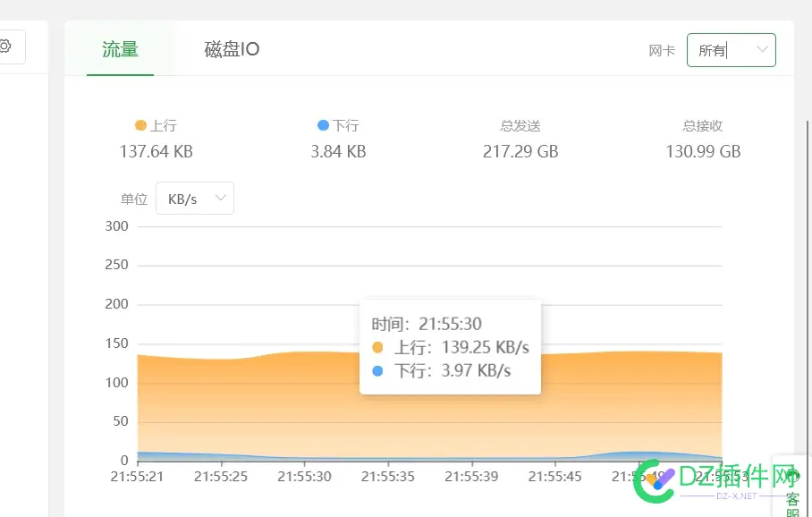Click the 总接收 label

pyautogui.click(x=703, y=126)
